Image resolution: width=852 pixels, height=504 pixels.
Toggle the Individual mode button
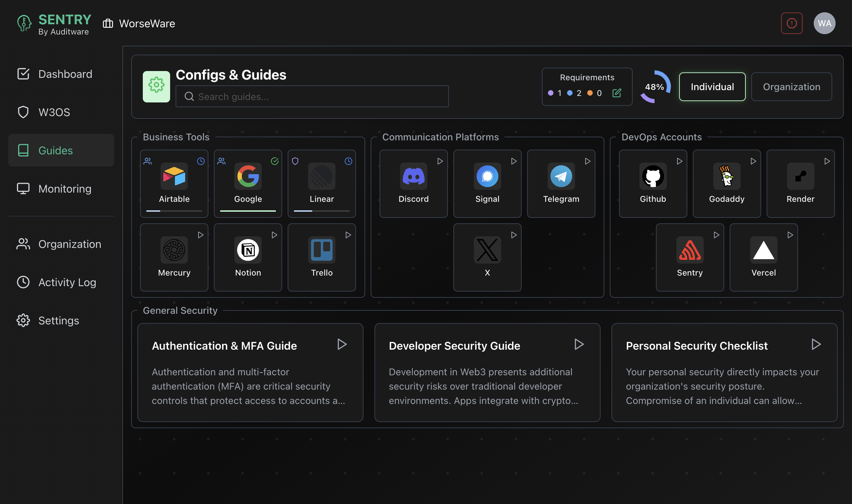click(x=712, y=86)
